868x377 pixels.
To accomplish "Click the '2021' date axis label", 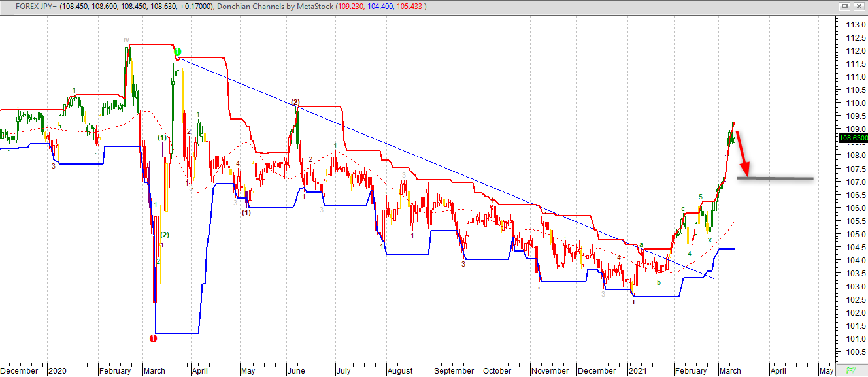I will [637, 370].
